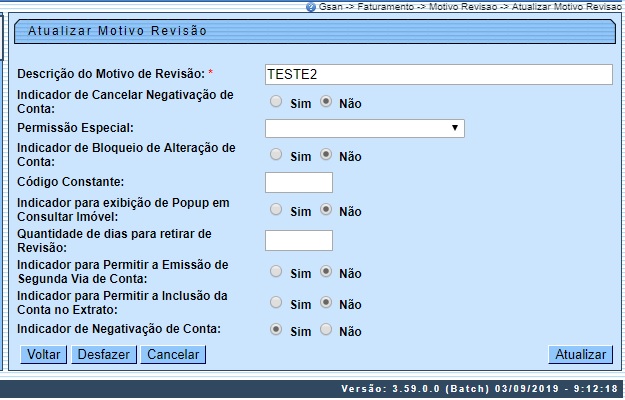This screenshot has height=400, width=625.
Task: Select Não for Bloqueio de Alteração de Conta
Action: [326, 155]
